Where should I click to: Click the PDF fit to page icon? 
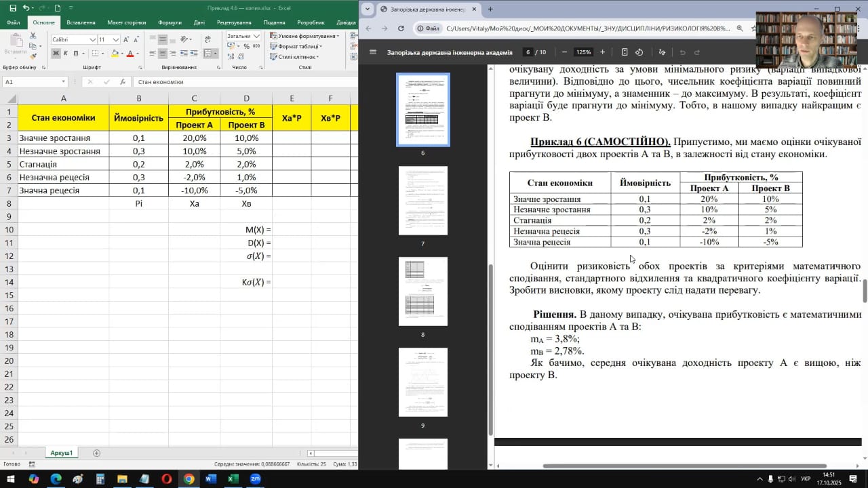tap(624, 52)
